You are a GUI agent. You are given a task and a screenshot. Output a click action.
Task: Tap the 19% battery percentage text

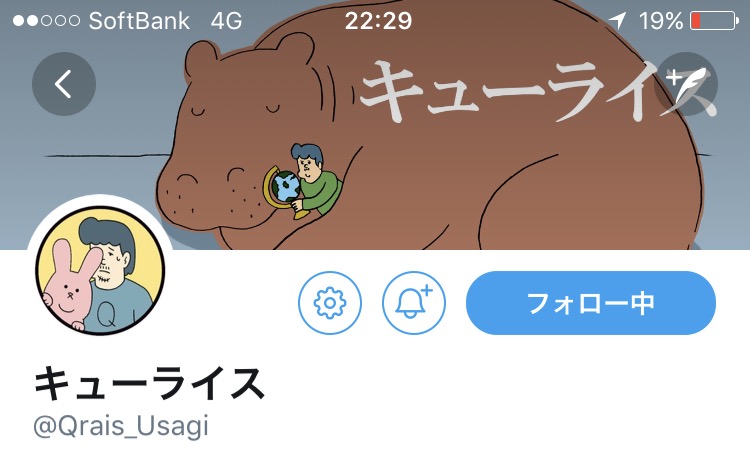tap(661, 21)
